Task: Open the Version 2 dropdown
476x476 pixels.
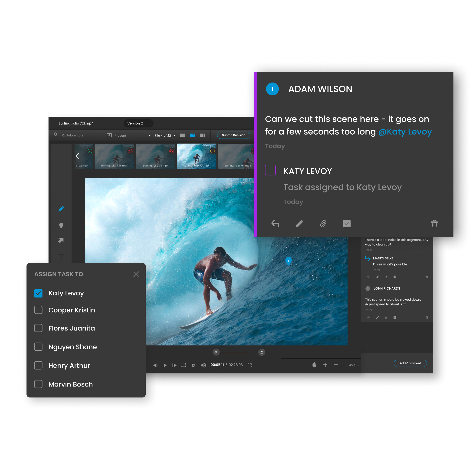Action: (138, 123)
